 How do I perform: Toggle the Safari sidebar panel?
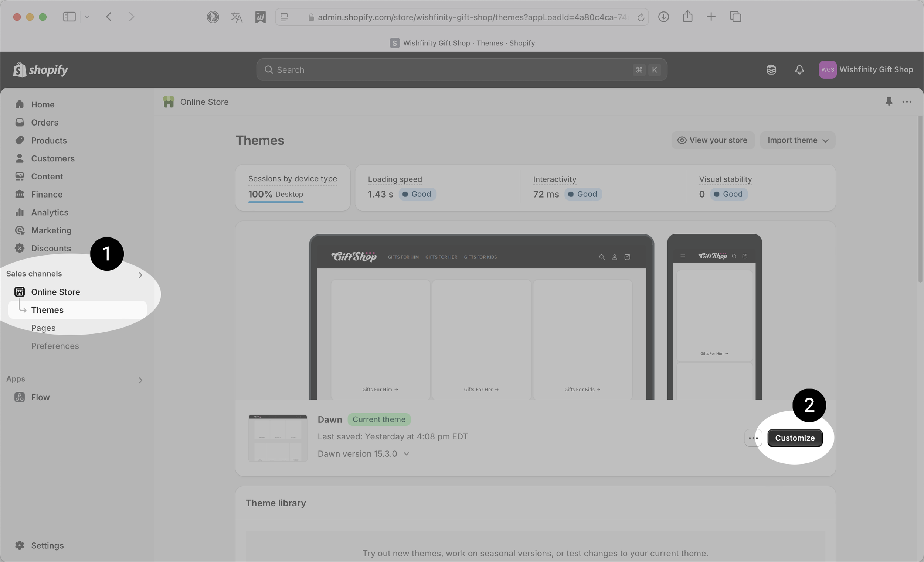pos(69,17)
